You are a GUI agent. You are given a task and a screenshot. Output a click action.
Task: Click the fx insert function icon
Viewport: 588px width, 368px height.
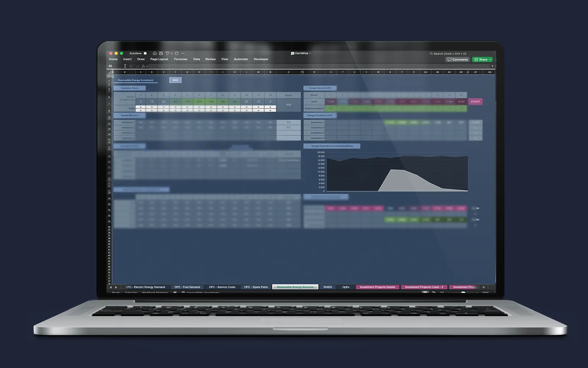coord(143,66)
